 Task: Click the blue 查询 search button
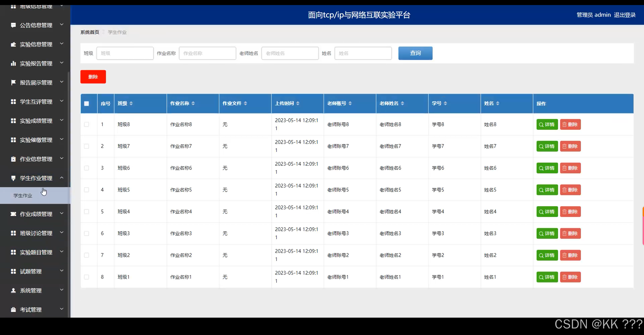(415, 53)
